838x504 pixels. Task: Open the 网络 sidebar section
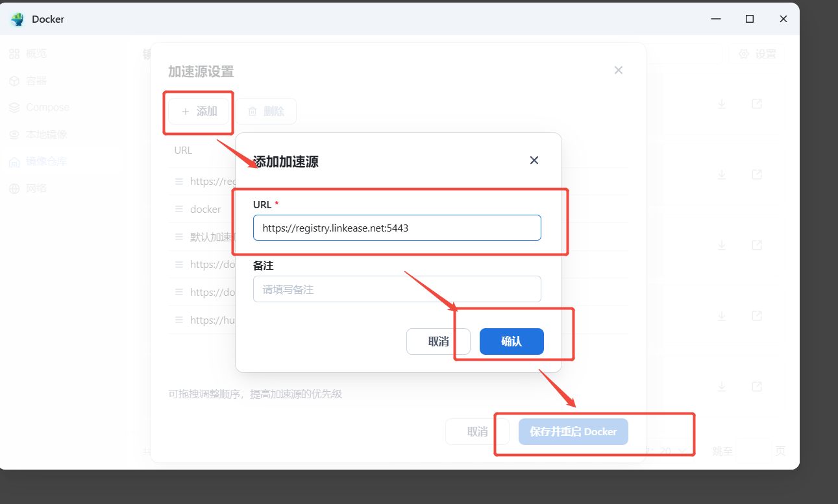(x=36, y=189)
